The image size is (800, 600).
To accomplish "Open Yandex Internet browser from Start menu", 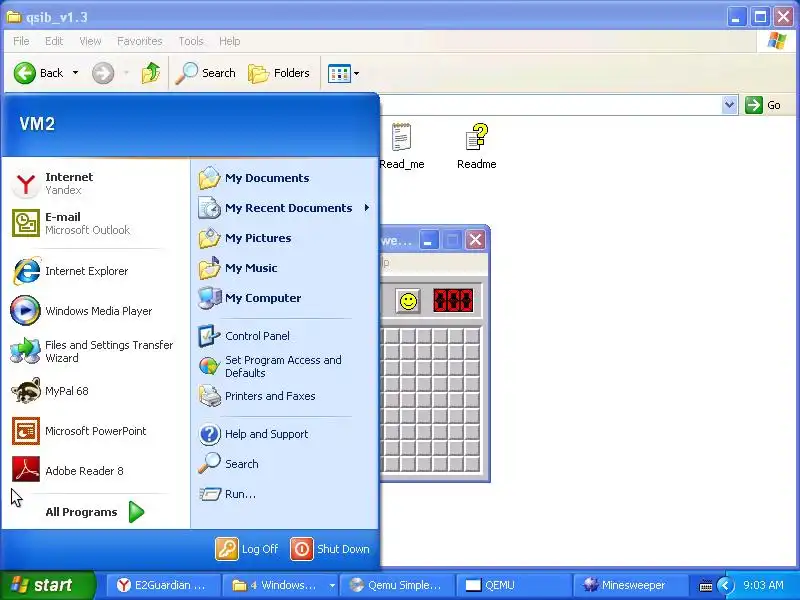I will (95, 183).
